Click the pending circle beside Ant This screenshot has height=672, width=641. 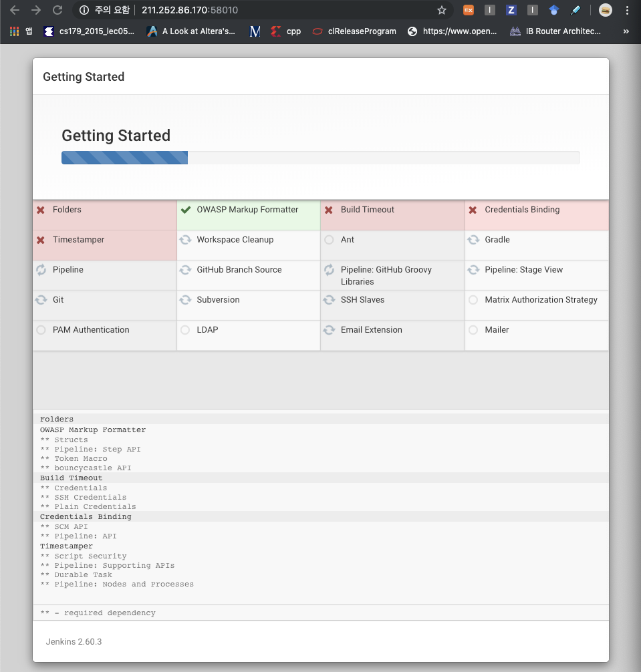(329, 240)
